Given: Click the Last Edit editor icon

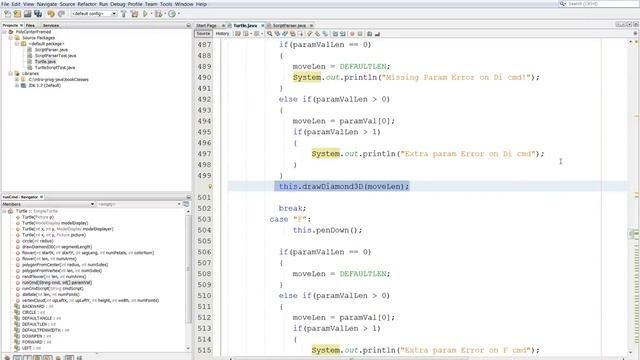Looking at the screenshot, I should (238, 34).
